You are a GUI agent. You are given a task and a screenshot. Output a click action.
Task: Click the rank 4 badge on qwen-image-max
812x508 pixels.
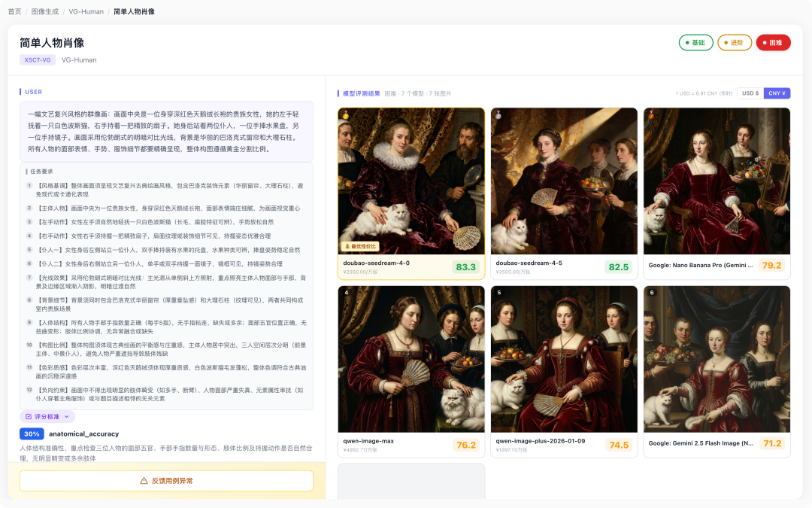(x=346, y=293)
